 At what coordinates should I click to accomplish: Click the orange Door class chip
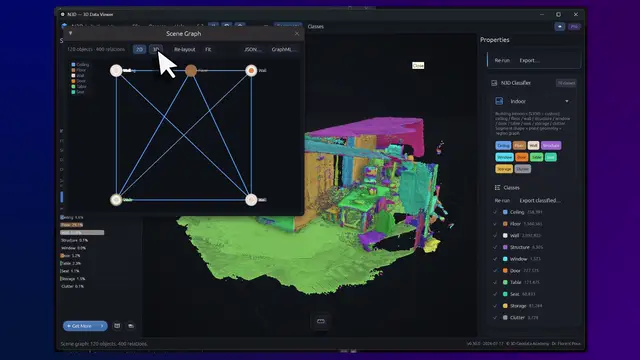pos(521,157)
